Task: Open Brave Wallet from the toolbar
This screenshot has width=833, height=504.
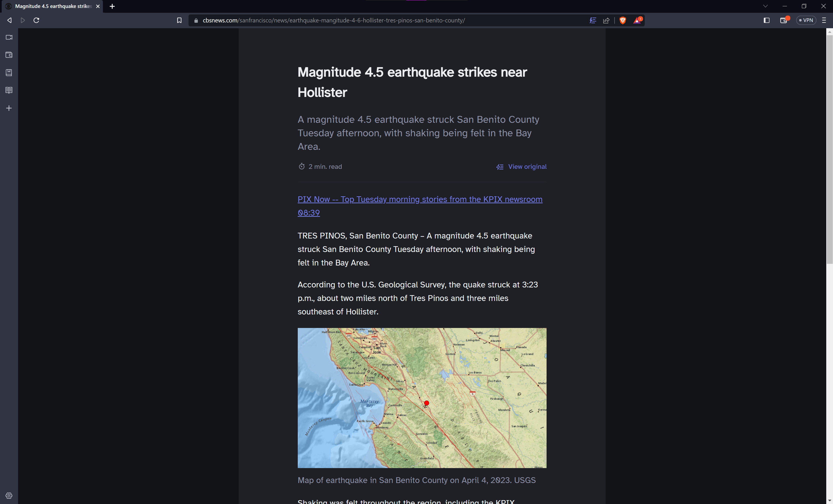Action: click(784, 20)
